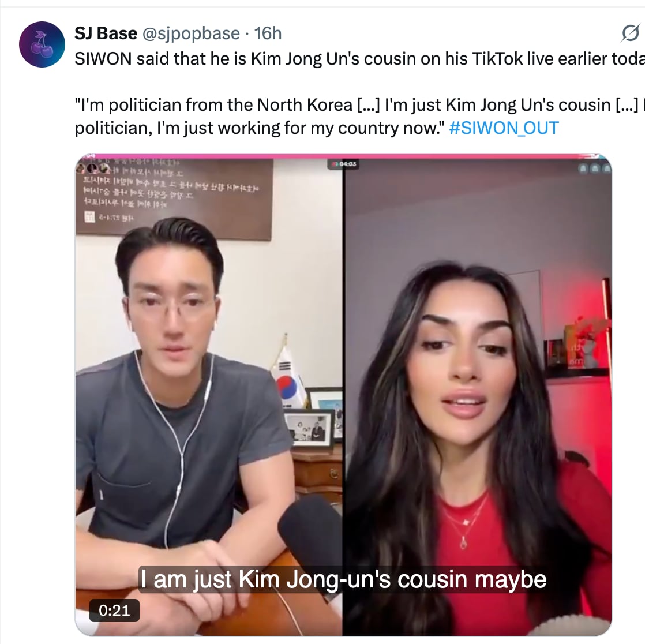
Task: Open the Grok explain-post icon
Action: [630, 33]
